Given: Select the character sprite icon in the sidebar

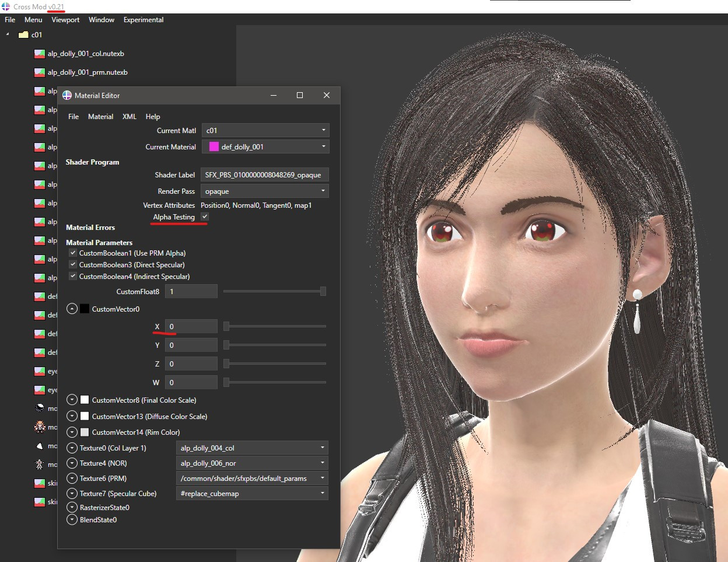Looking at the screenshot, I should coord(39,427).
